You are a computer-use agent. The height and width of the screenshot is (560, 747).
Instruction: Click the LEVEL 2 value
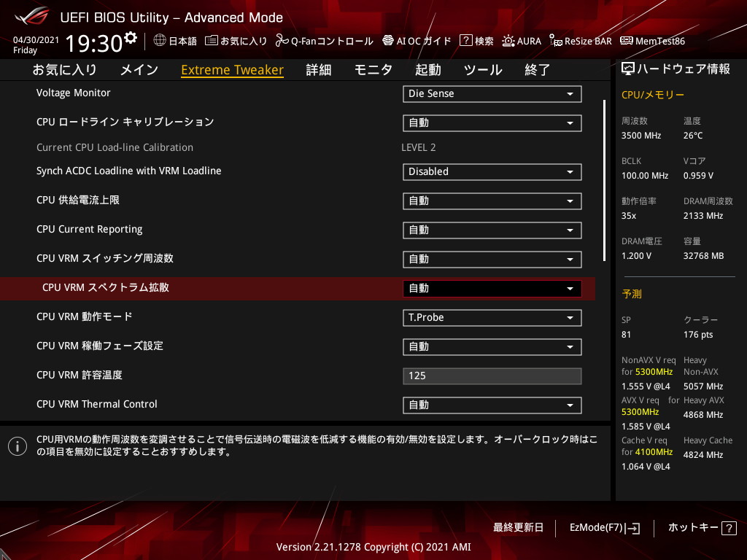(x=418, y=147)
